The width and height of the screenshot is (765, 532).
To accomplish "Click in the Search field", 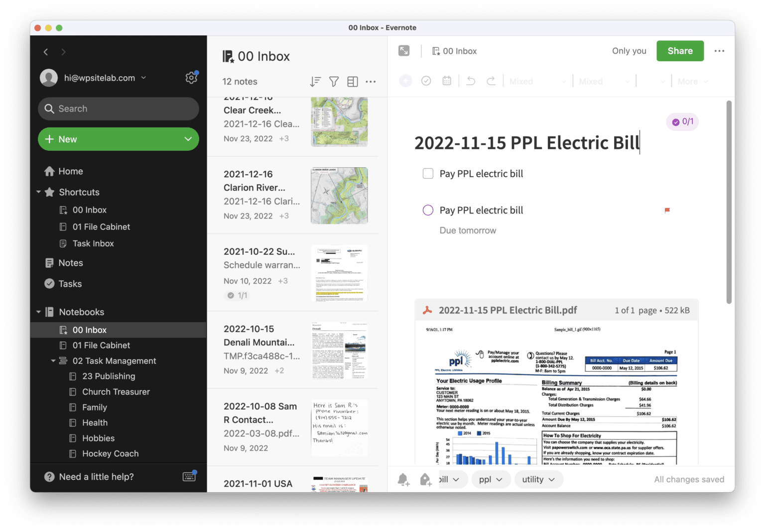I will click(119, 108).
